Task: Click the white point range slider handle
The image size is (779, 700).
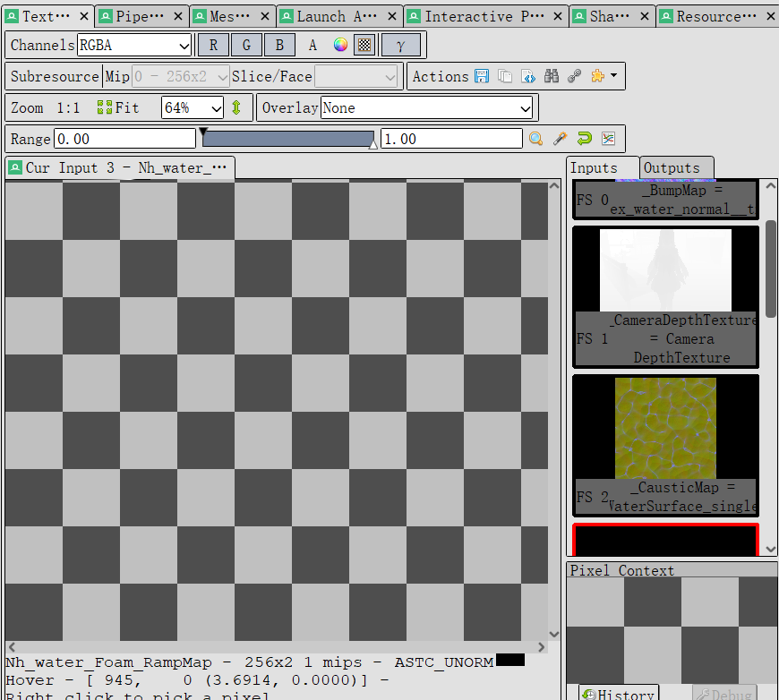Action: [x=372, y=143]
